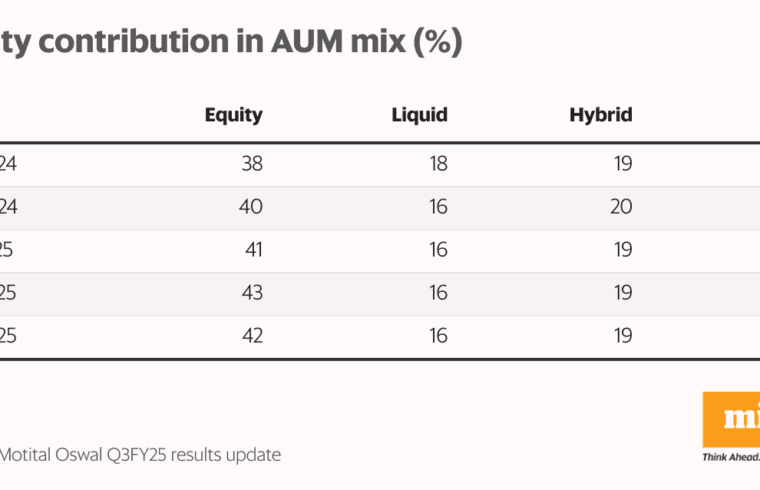Viewport: 760px width, 490px height.
Task: Click Liquid value in the Equity 40 row
Action: click(436, 207)
